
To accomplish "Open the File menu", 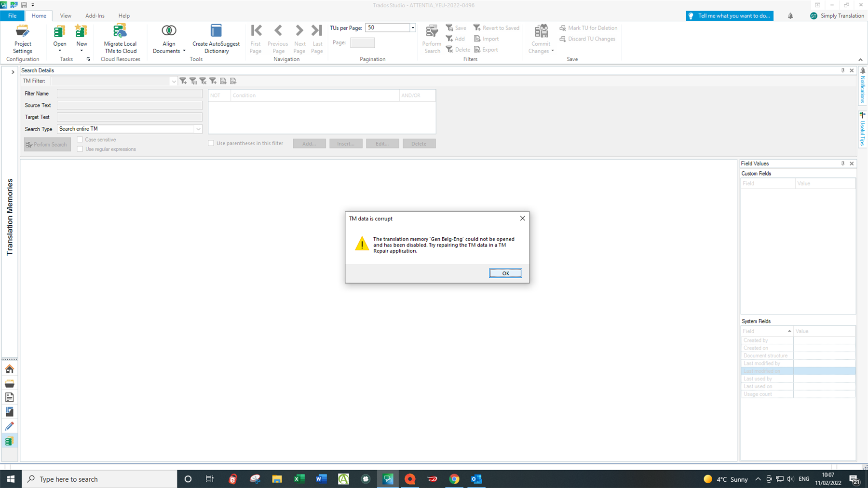I will [x=12, y=16].
